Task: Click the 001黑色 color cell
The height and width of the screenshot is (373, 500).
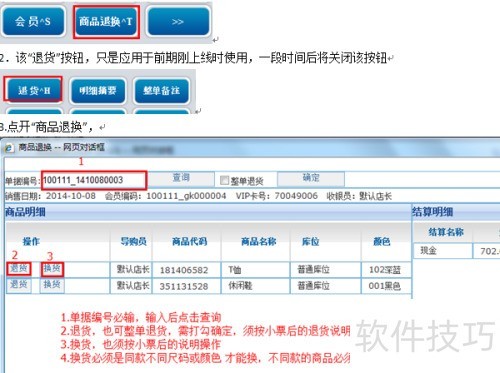Action: pos(386,286)
